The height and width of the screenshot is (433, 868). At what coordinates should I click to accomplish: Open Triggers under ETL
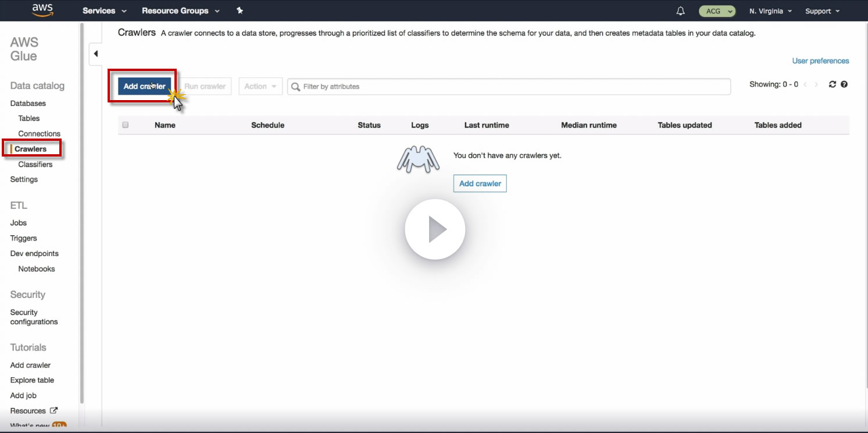click(x=23, y=239)
